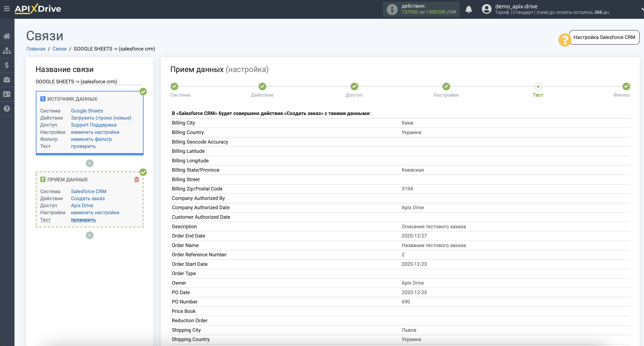Open the connections sitemap icon in sidebar

tap(7, 50)
